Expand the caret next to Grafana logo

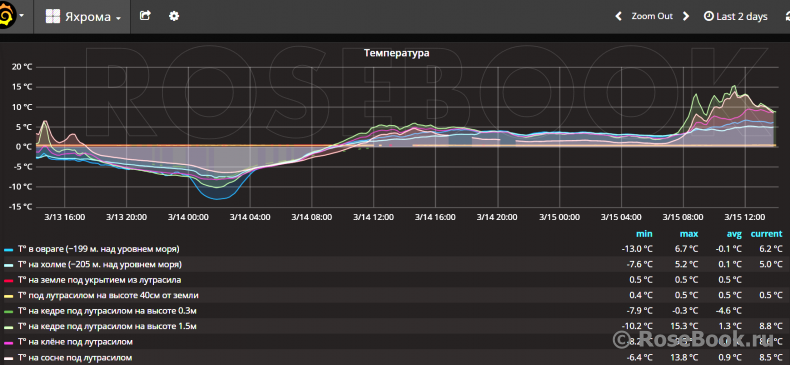coord(22,16)
